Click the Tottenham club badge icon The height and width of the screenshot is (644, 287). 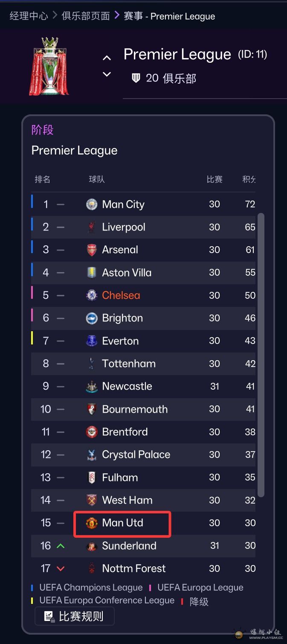point(92,364)
